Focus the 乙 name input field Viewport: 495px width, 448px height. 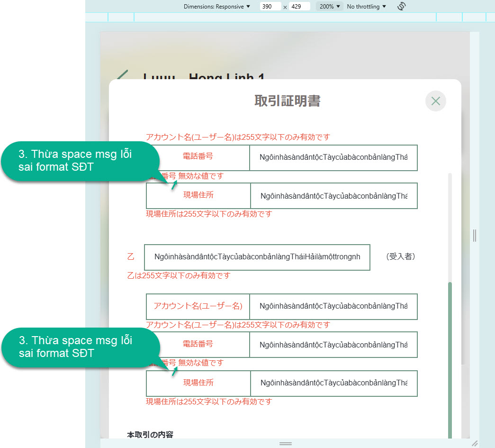pyautogui.click(x=257, y=257)
